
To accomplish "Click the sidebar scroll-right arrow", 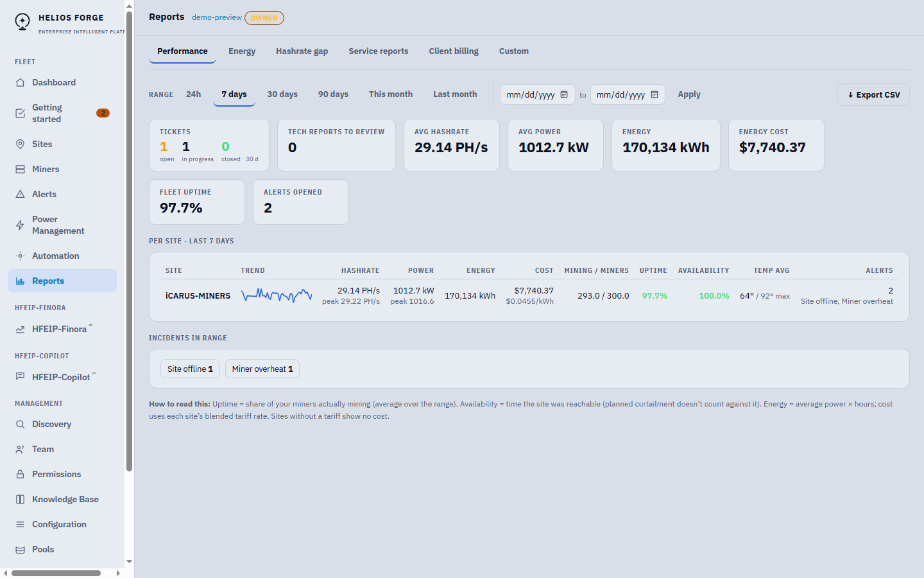I will click(x=118, y=573).
